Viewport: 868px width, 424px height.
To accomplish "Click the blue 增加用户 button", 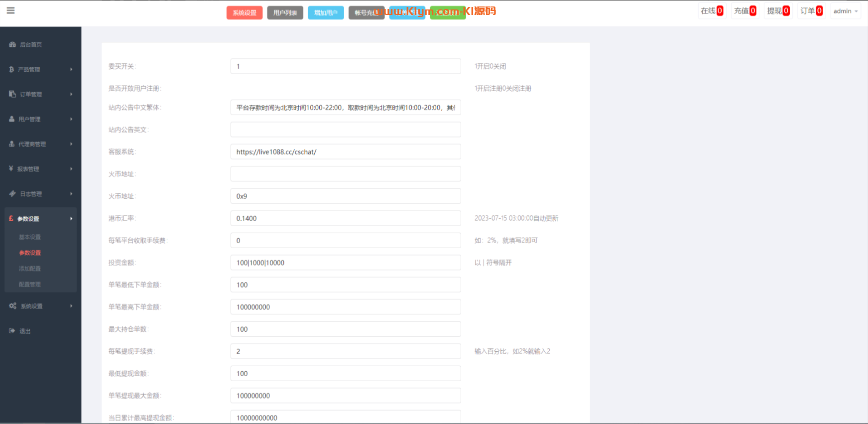I will [x=326, y=13].
